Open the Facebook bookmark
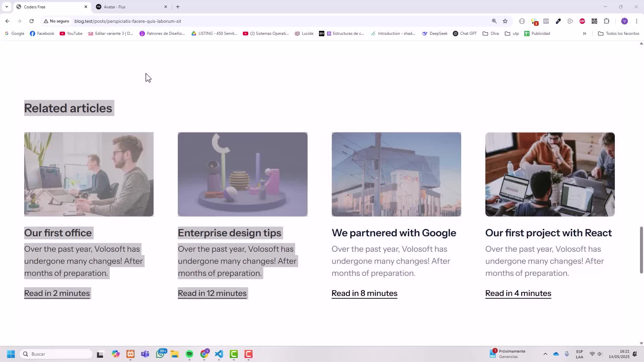This screenshot has height=362, width=644. 42,34
